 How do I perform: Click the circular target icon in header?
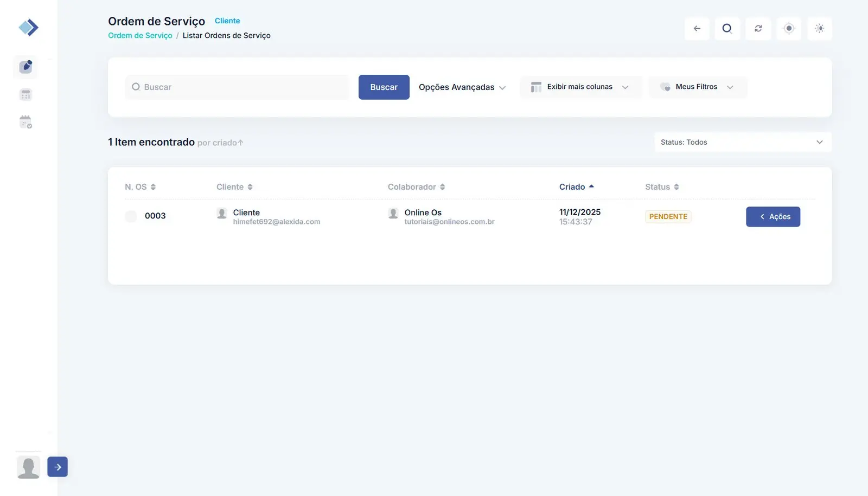click(789, 29)
